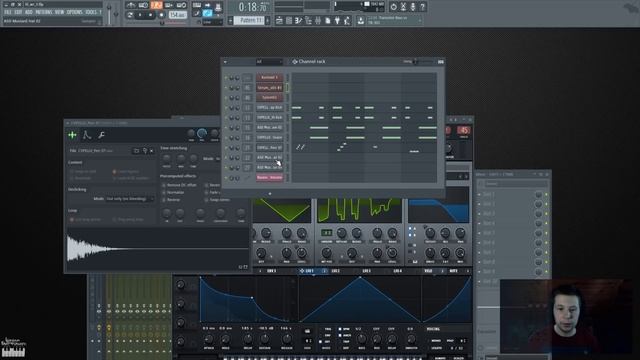Viewport: 640px width, 360px height.
Task: Open the FILE menu
Action: click(x=8, y=12)
